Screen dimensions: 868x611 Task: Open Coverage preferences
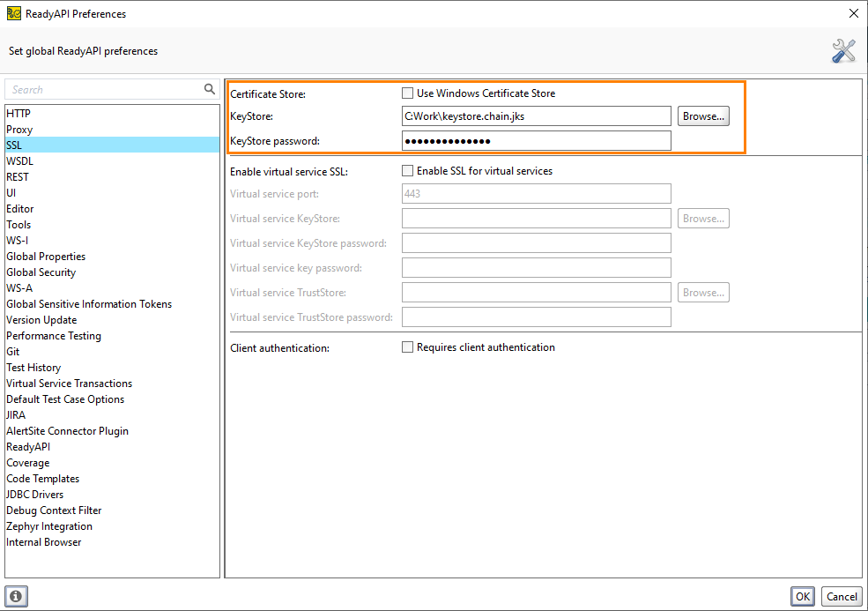coord(112,463)
